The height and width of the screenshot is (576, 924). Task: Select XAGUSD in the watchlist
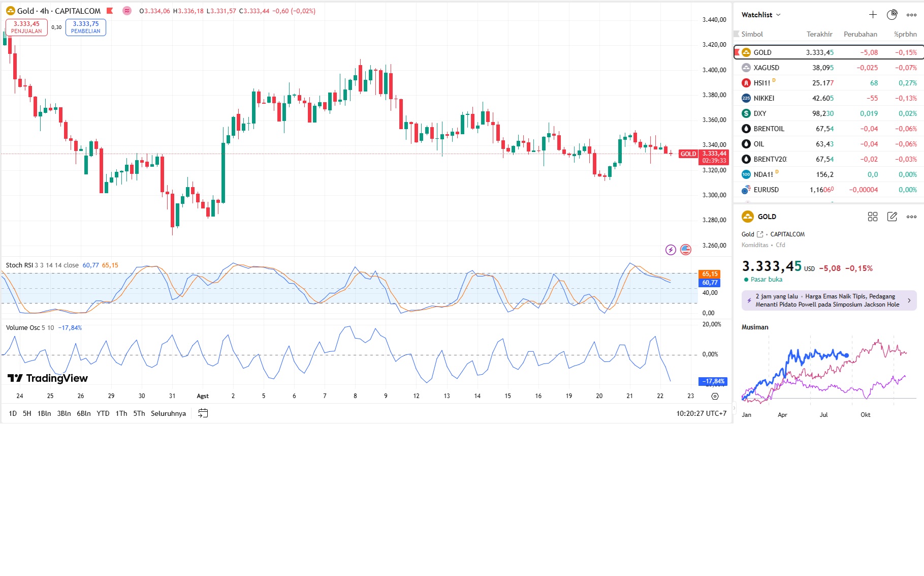(x=766, y=68)
